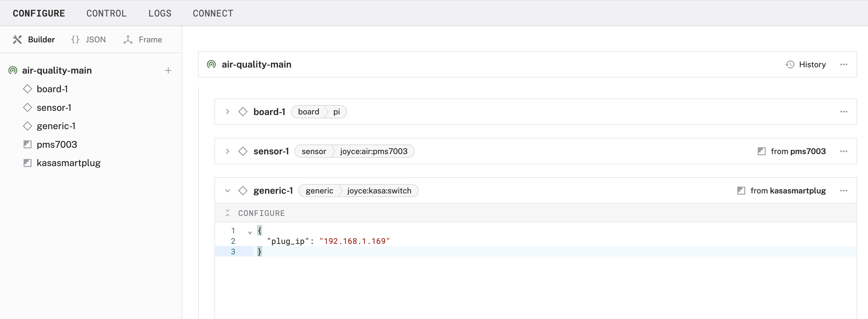The height and width of the screenshot is (319, 868).
Task: Select sensor-1 in the sidebar
Action: (x=54, y=108)
